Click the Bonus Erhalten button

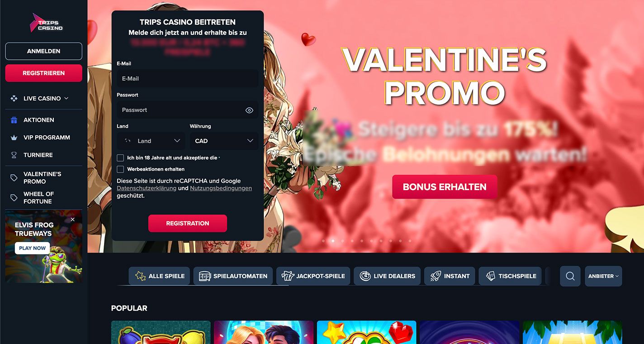(x=445, y=187)
